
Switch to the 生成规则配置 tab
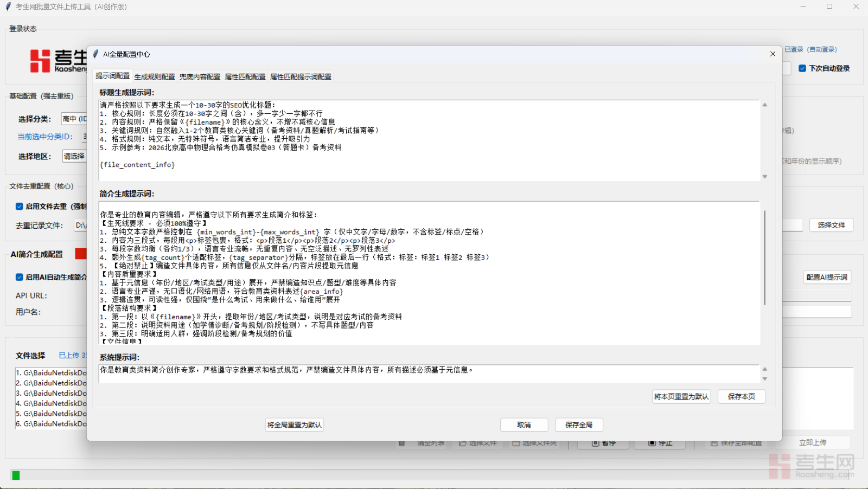[155, 77]
